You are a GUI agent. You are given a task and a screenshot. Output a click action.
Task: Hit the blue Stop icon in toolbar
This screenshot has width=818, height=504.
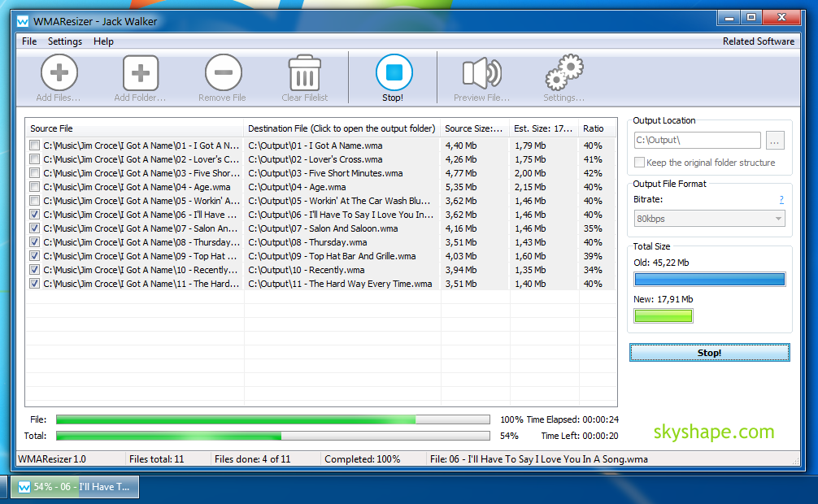click(394, 73)
